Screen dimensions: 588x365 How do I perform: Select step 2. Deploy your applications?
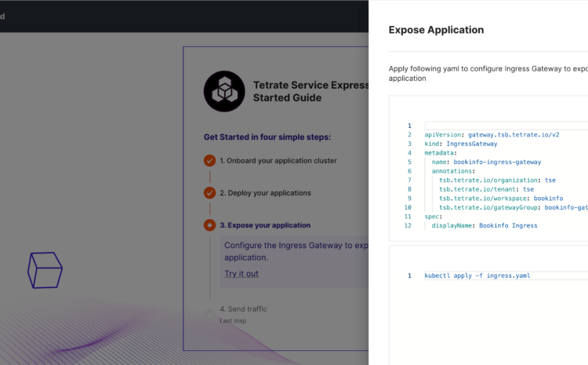tap(265, 192)
